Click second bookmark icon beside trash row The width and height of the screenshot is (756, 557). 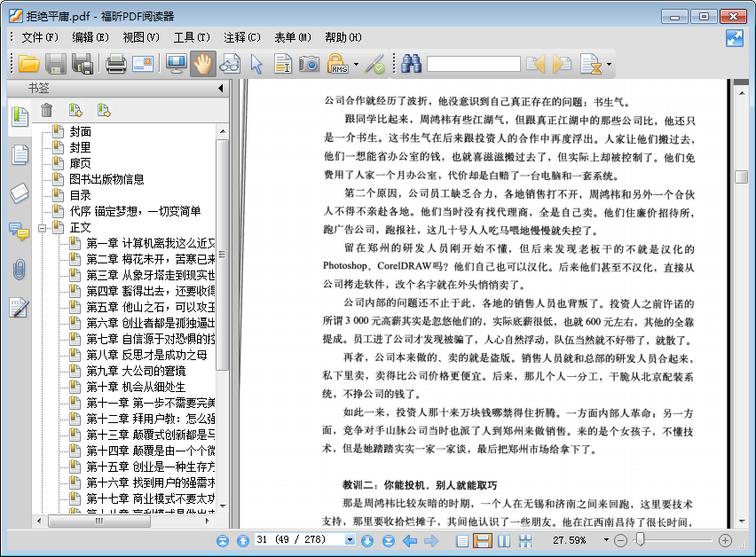[104, 110]
